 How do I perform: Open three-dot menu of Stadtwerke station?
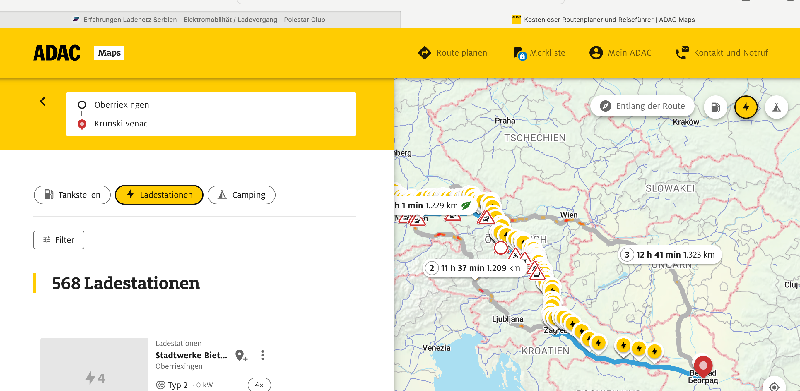coord(263,355)
